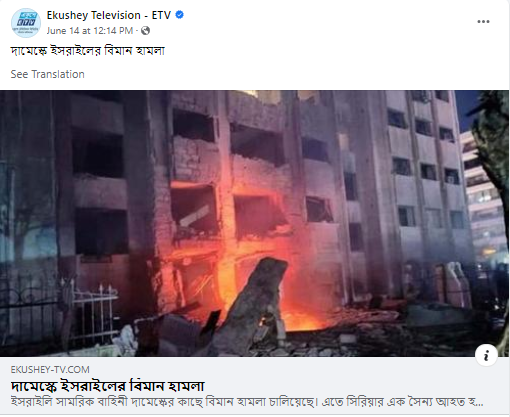The height and width of the screenshot is (417, 510).
Task: Click the blue verified badge
Action: pos(179,15)
